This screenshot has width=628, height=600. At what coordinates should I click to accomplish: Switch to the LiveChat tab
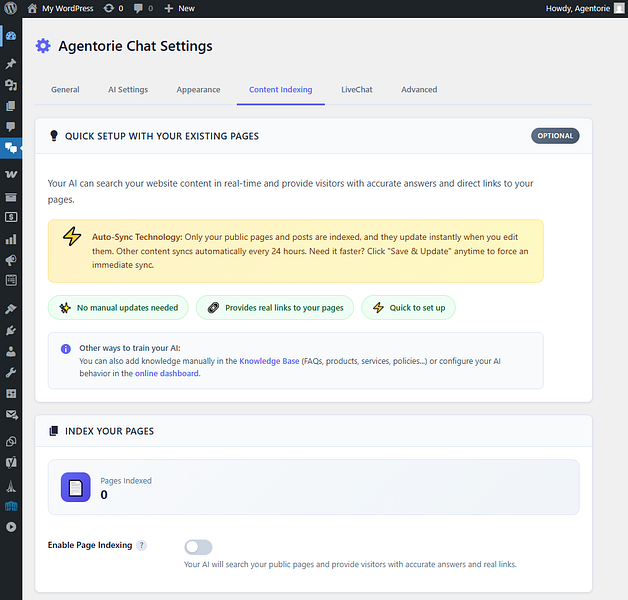point(356,90)
